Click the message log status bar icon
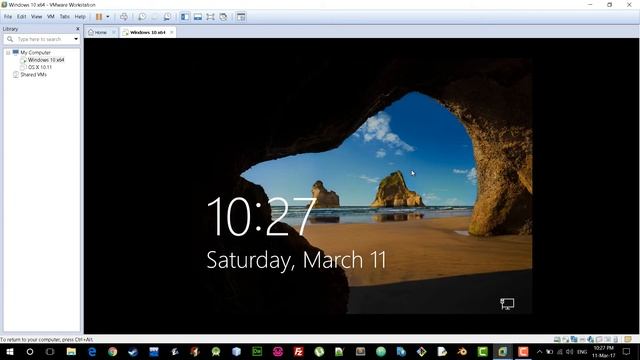The image size is (640, 360). [x=628, y=339]
